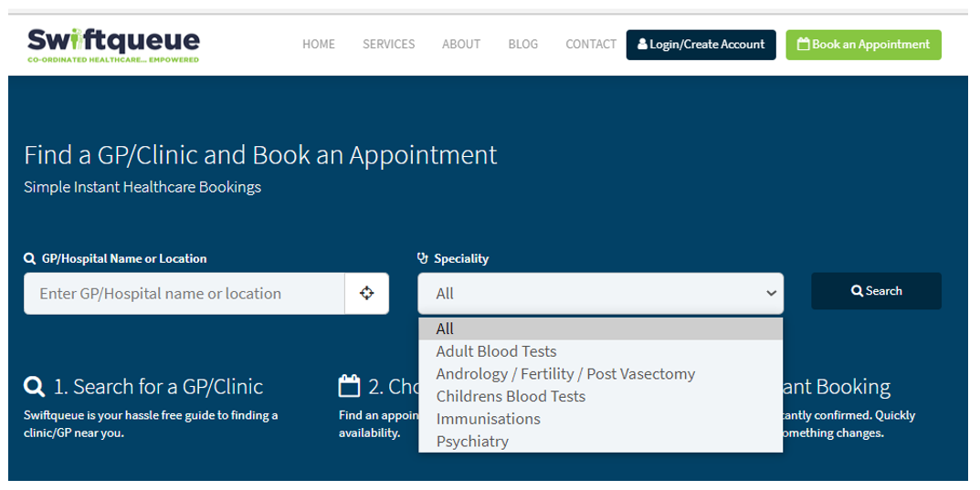The image size is (980, 490).
Task: Open the CONTACT page link
Action: click(591, 45)
